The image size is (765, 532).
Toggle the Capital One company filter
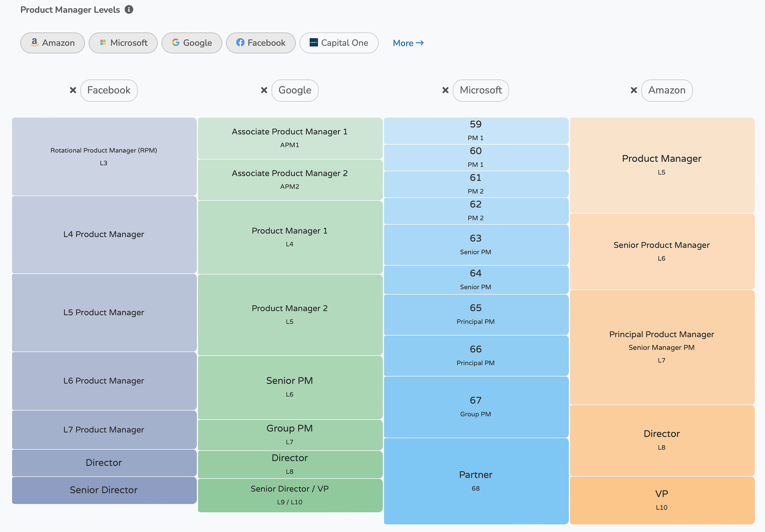coord(339,43)
